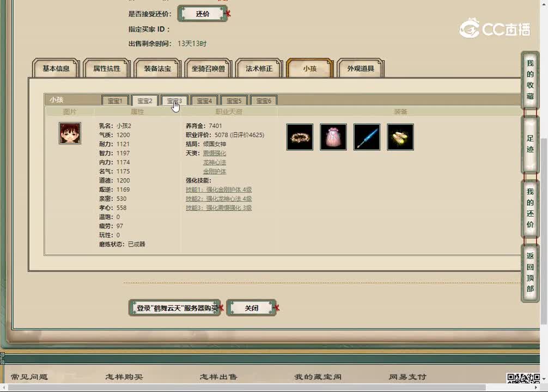This screenshot has width=548, height=392.
Task: Open the 坐骑召唤兽 tab
Action: coord(208,69)
